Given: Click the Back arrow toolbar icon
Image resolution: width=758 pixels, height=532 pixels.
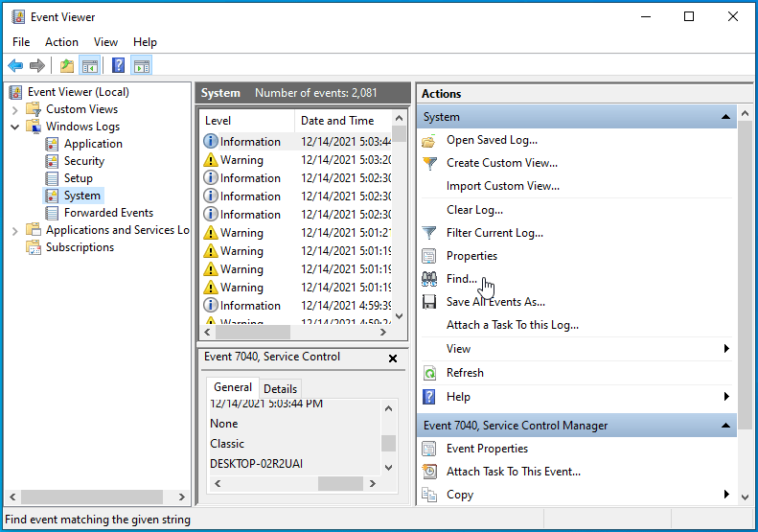Looking at the screenshot, I should (x=15, y=65).
